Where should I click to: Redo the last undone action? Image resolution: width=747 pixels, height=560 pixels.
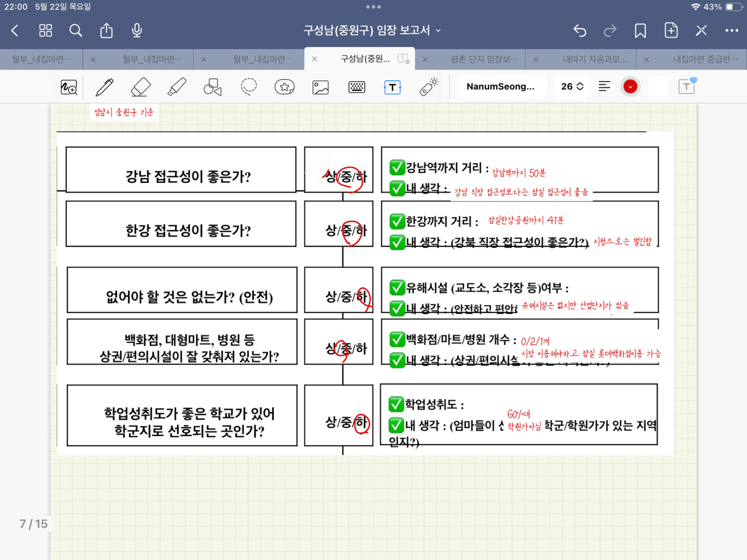pos(610,31)
